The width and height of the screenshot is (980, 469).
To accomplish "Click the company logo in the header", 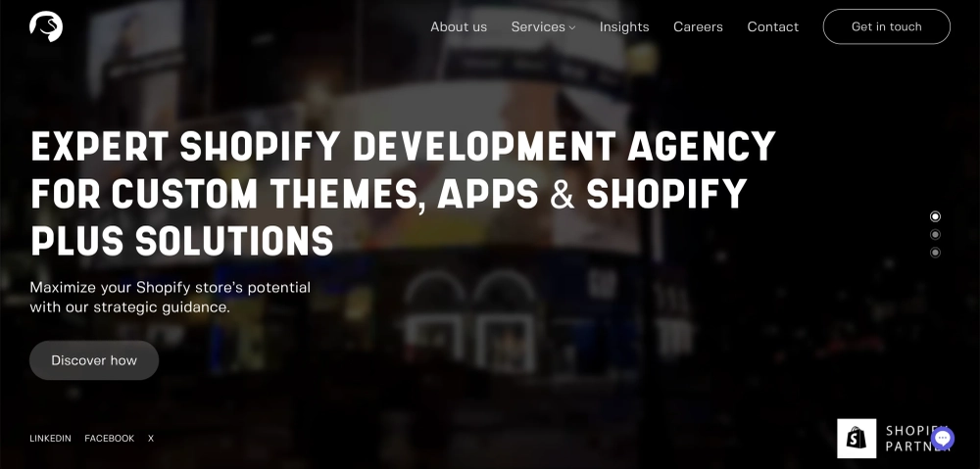I will click(x=46, y=26).
